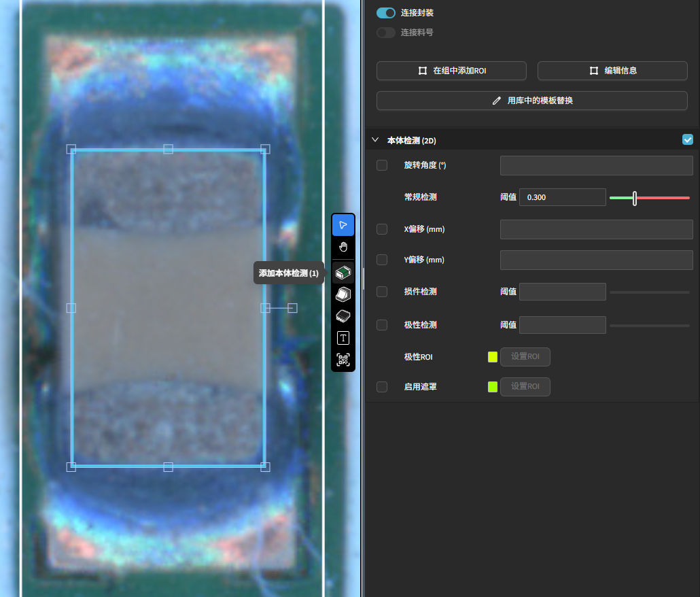The height and width of the screenshot is (597, 700).
Task: Select the solder fillet detection tool icon
Action: [343, 294]
